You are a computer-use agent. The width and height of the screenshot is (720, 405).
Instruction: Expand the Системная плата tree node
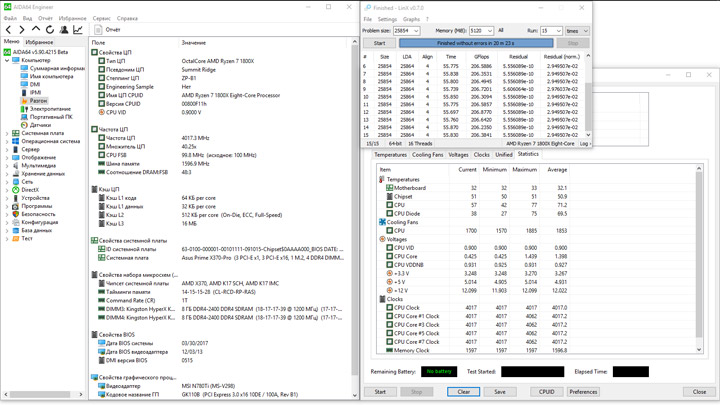[x=7, y=133]
